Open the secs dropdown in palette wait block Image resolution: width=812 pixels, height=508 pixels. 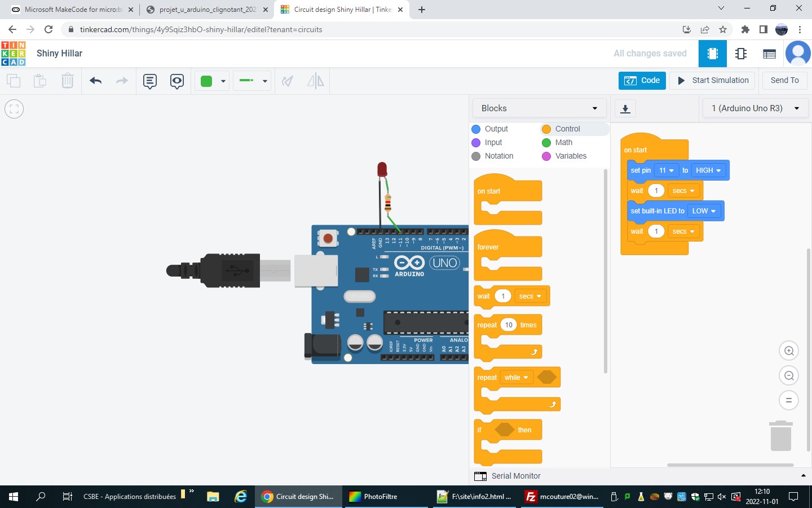click(530, 296)
